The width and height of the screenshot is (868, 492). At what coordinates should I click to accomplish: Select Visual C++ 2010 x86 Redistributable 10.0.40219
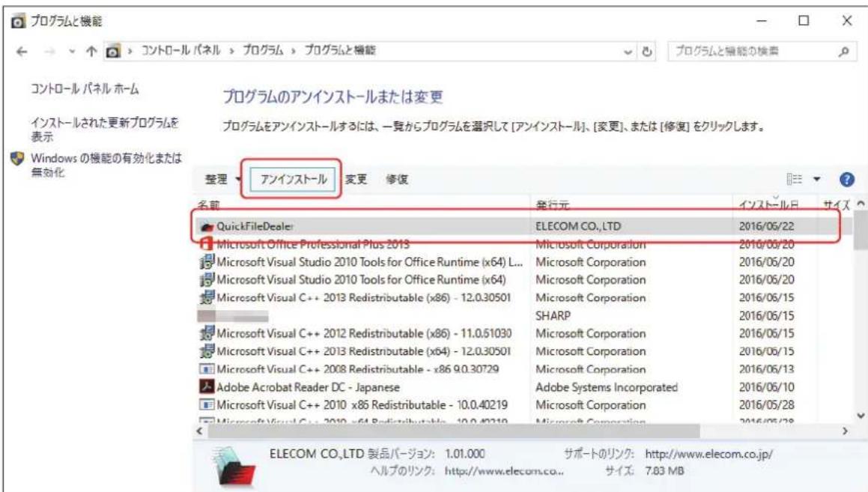[x=362, y=405]
